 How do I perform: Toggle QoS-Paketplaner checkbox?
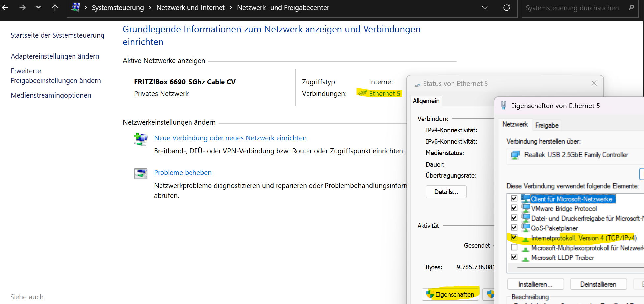[514, 228]
